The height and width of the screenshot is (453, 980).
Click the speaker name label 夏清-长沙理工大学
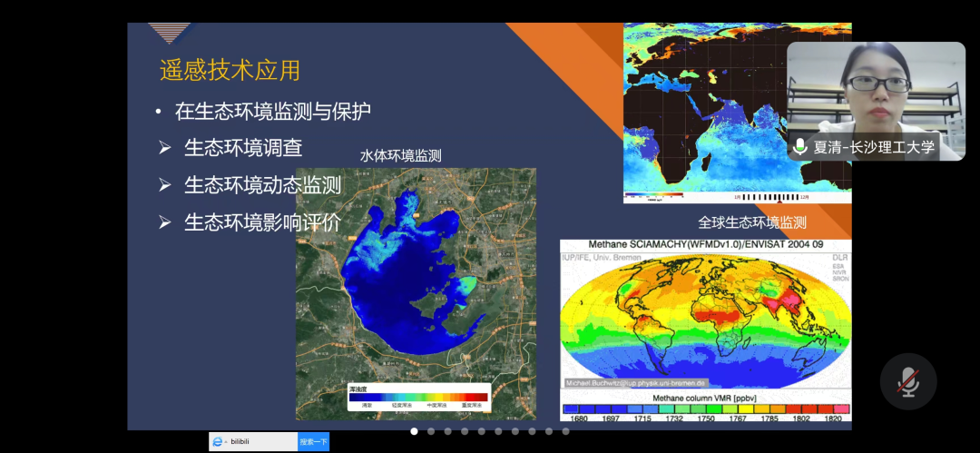873,147
